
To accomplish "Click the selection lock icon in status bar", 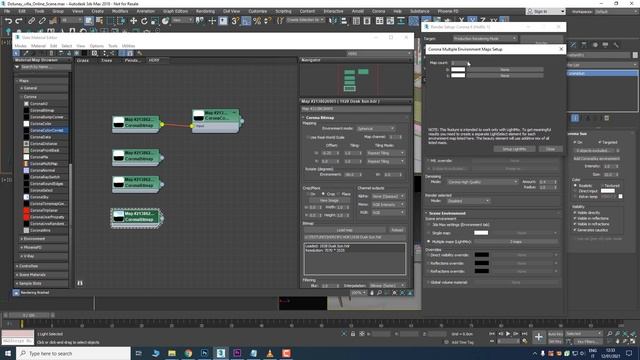I will click(353, 334).
